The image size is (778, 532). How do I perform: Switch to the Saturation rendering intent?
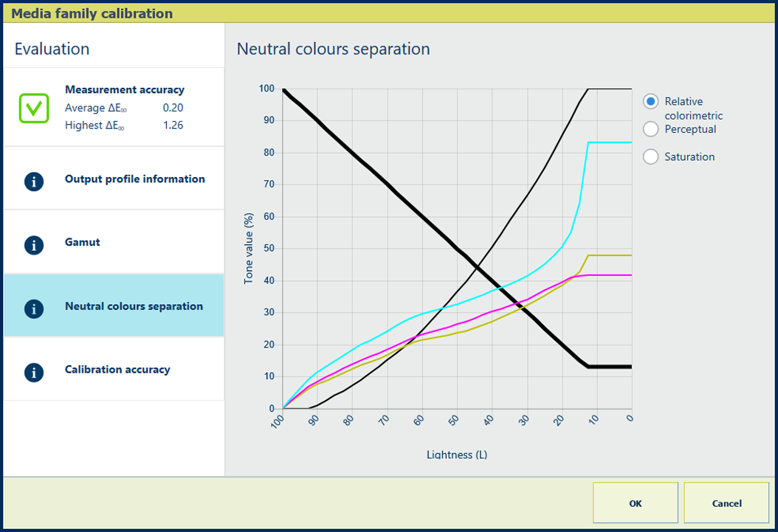[x=650, y=156]
